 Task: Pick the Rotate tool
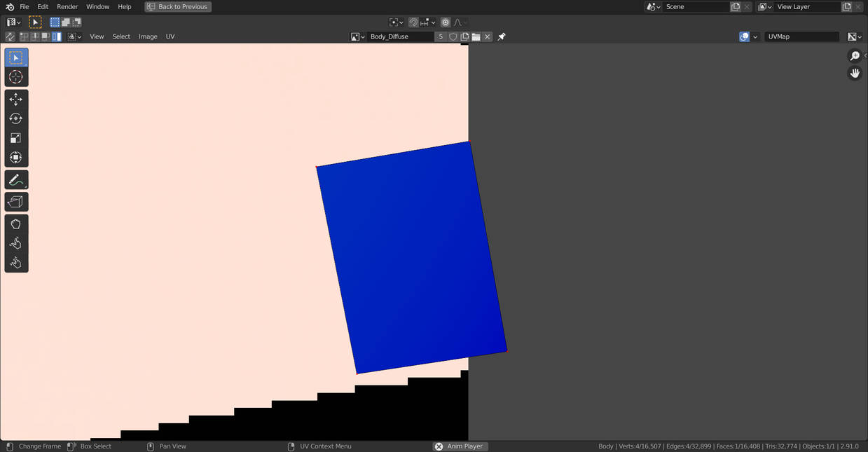[16, 118]
